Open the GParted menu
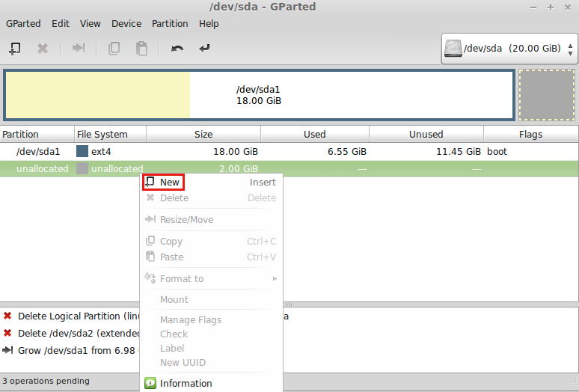The height and width of the screenshot is (392, 579). 23,23
